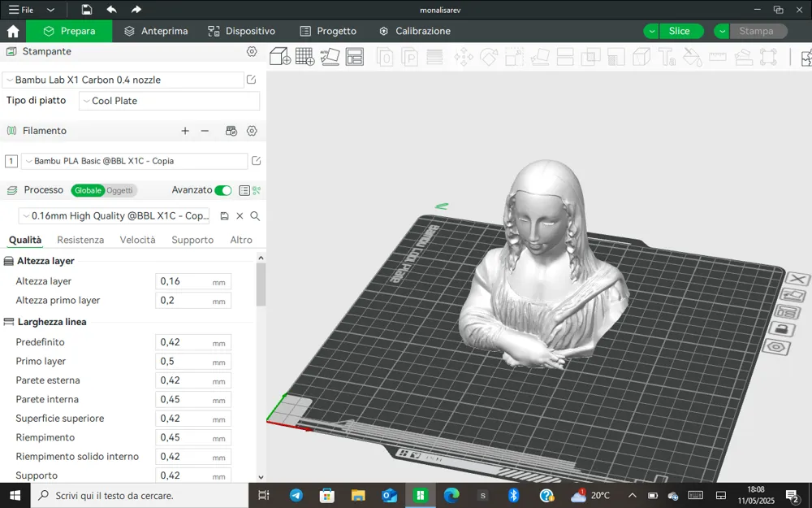
Task: Save the project using the save icon
Action: pos(87,9)
